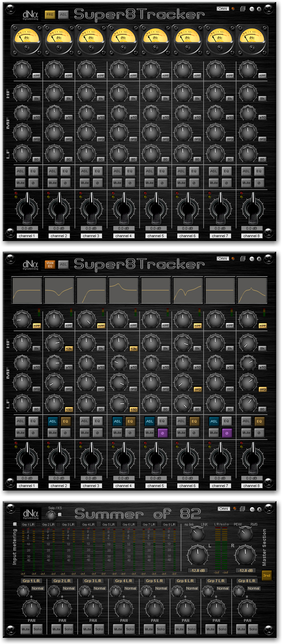The width and height of the screenshot is (282, 644).
Task: Click the dNa logo in EQ-curve Super8Tracker
Action: tap(30, 265)
